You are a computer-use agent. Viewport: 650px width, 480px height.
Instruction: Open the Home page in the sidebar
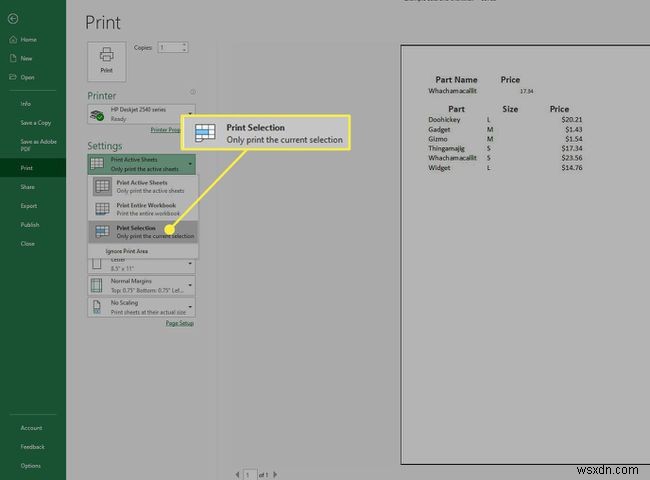click(28, 40)
